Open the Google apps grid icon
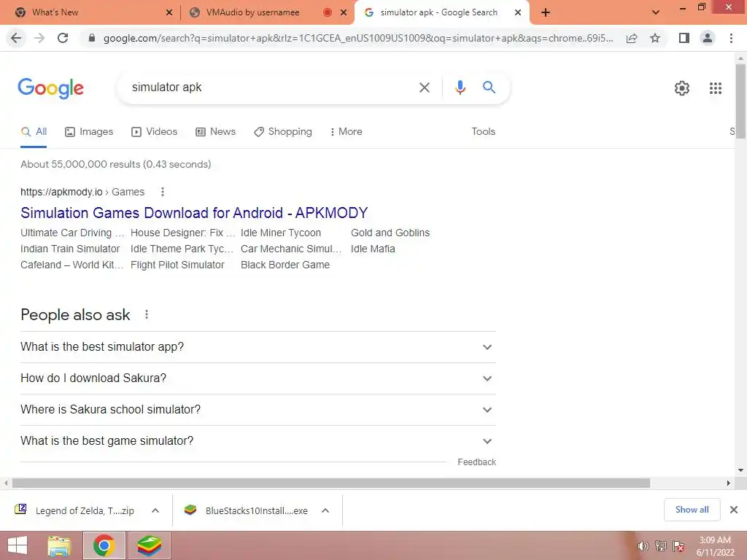Screen dimensions: 747x560 click(x=716, y=88)
